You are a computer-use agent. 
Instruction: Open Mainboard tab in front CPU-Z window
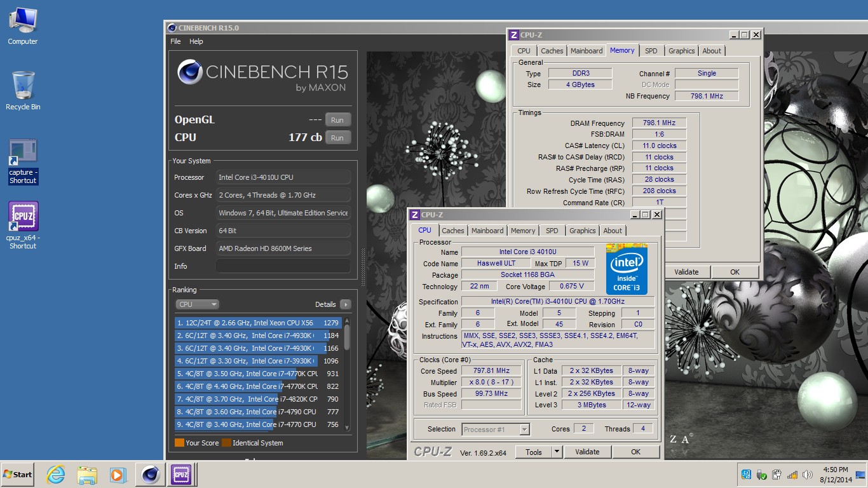click(487, 231)
